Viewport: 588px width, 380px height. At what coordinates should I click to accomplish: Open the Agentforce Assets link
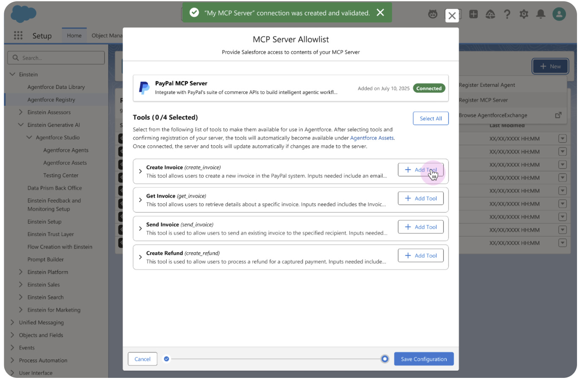[x=372, y=138]
